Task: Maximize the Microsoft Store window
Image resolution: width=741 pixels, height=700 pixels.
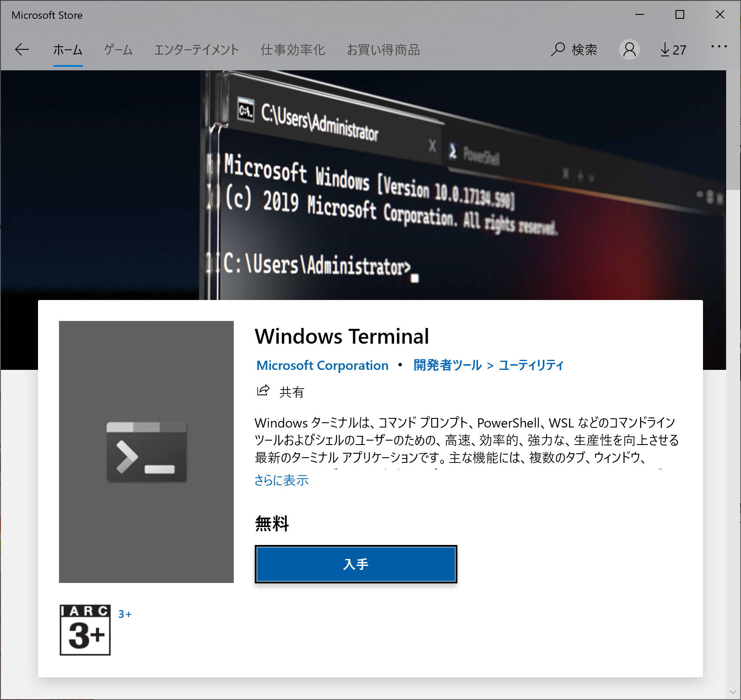Action: [680, 15]
